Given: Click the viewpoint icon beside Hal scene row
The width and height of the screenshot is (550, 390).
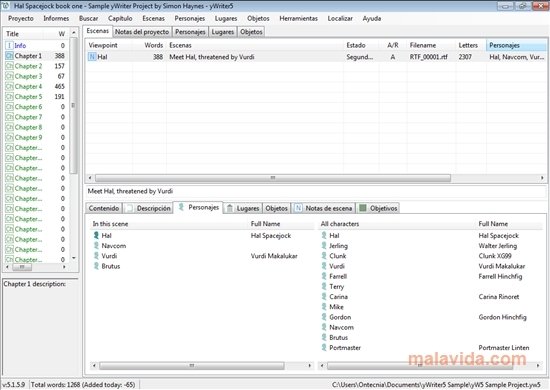Looking at the screenshot, I should click(92, 57).
